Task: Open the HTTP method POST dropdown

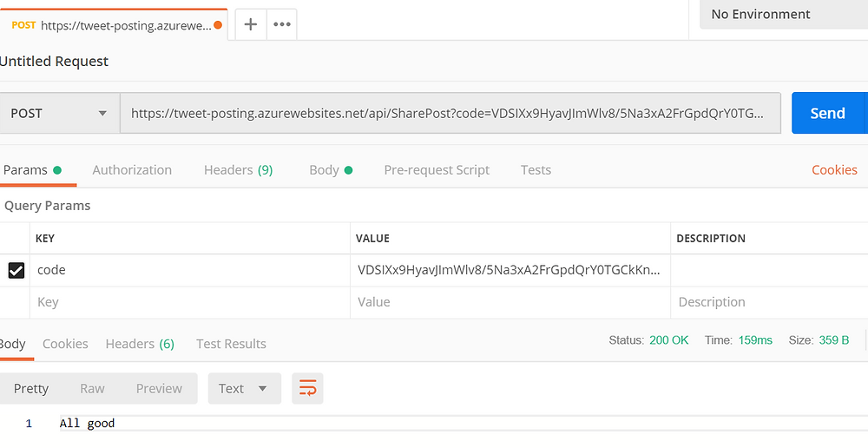Action: 59,113
